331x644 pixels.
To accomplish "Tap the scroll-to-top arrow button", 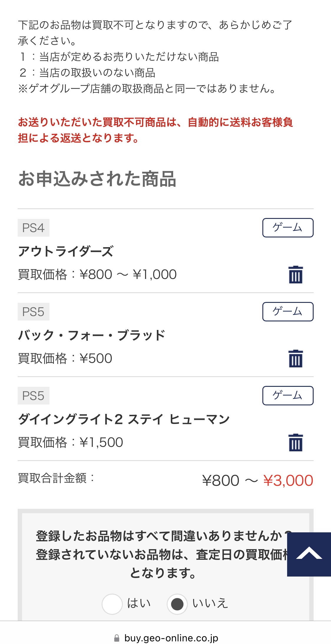I will pyautogui.click(x=309, y=554).
